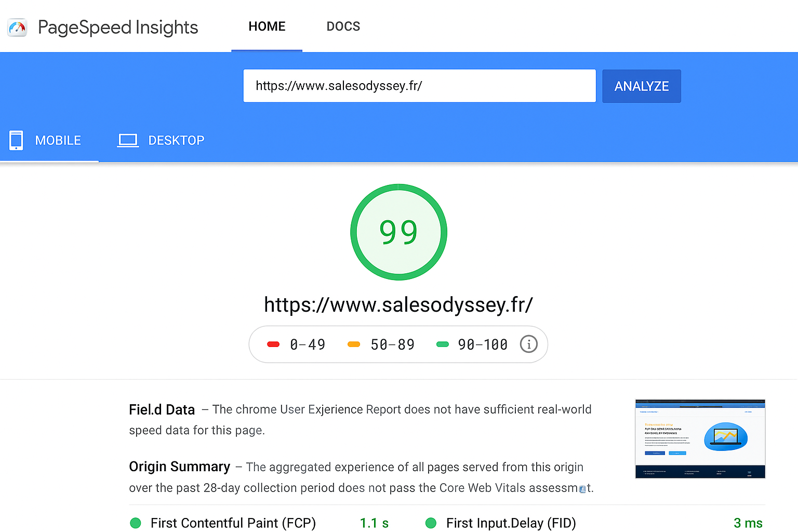798x532 pixels.
Task: Click the ANALYZE button
Action: [642, 86]
